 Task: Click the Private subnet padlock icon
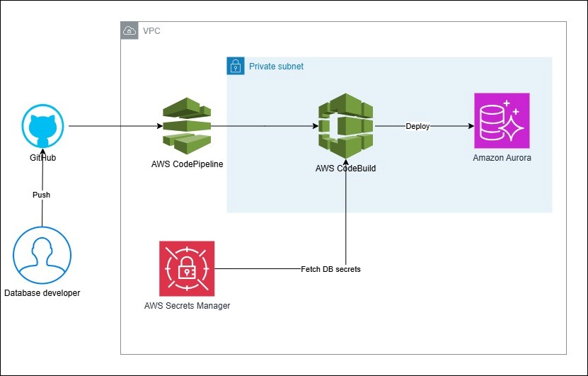(x=236, y=66)
